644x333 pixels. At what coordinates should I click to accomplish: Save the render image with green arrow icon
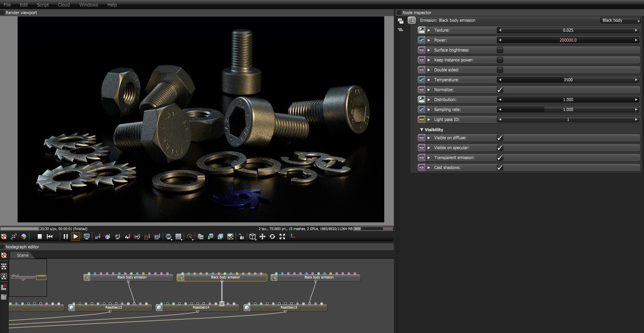tap(210, 237)
